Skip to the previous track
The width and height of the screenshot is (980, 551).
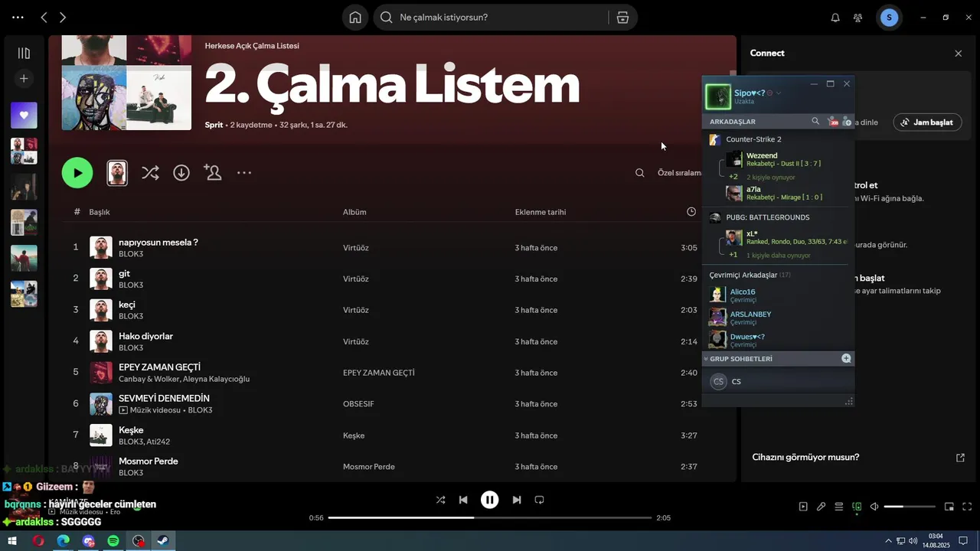[x=463, y=500]
